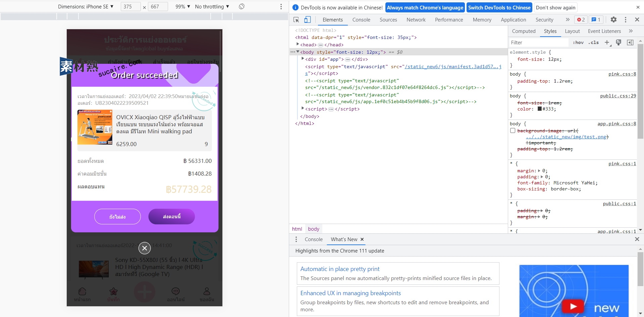The image size is (644, 317).
Task: Expand the head element node
Action: (x=298, y=44)
